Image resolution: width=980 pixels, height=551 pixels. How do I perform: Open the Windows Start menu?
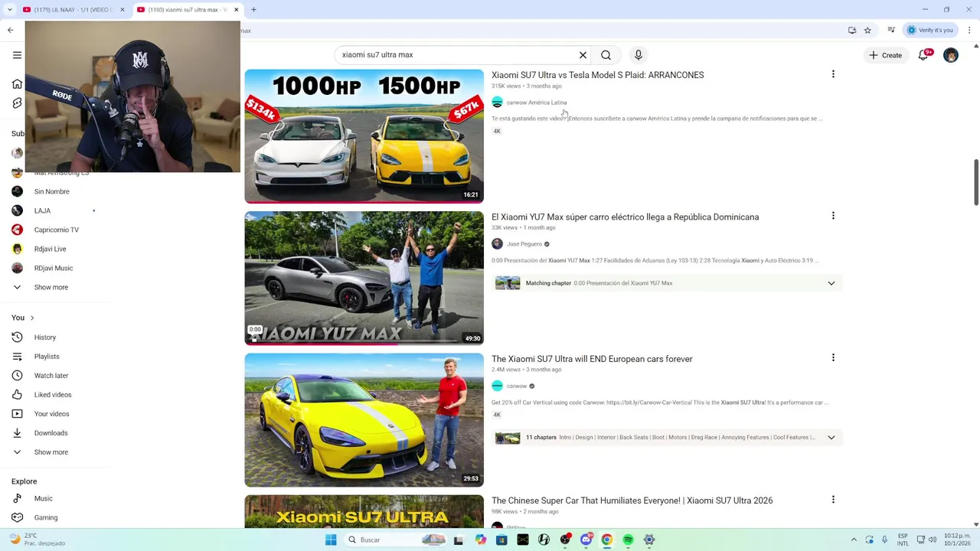(331, 540)
